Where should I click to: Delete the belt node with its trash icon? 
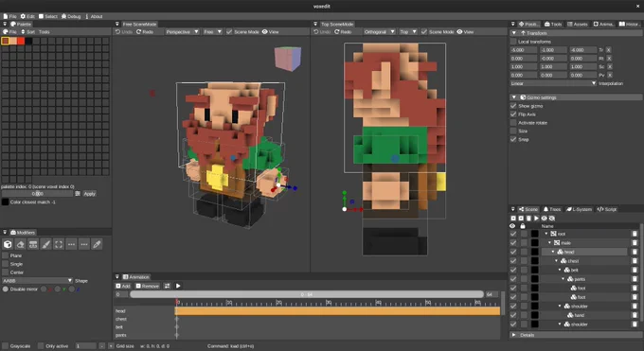coord(635,270)
